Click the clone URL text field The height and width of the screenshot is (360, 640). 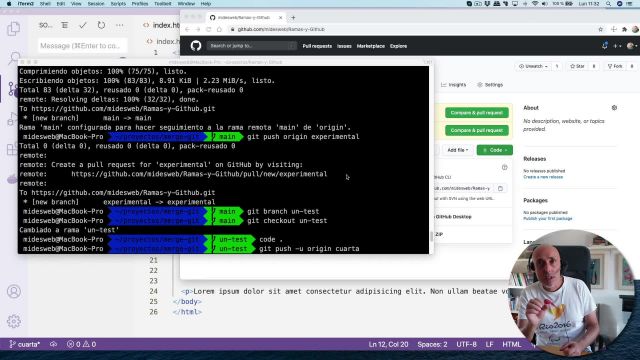(463, 188)
